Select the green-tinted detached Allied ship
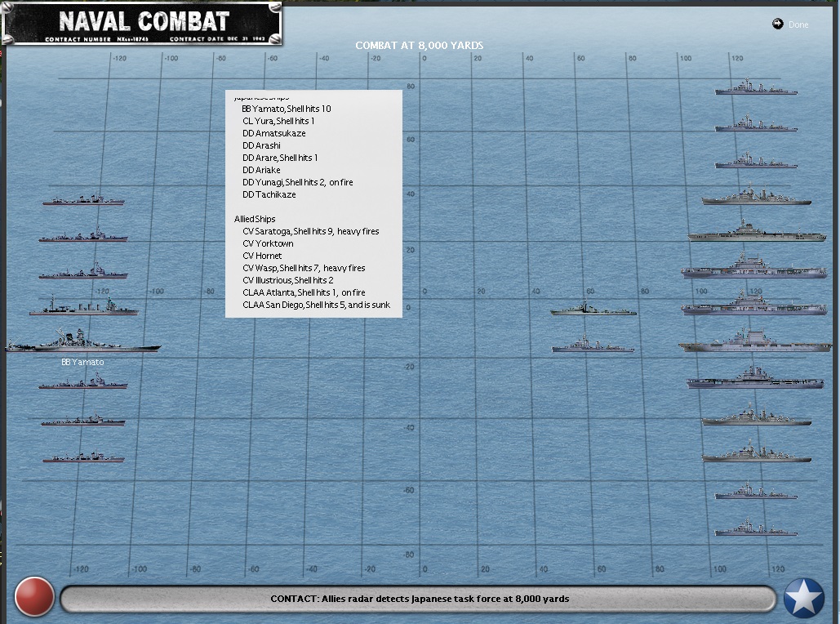The image size is (840, 624). (593, 308)
